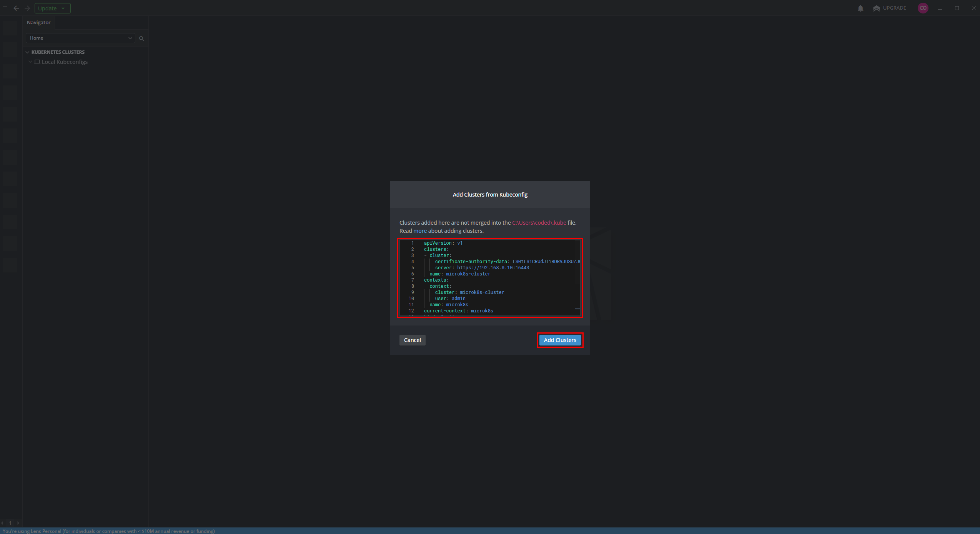Open notifications via the bell icon

pyautogui.click(x=860, y=8)
